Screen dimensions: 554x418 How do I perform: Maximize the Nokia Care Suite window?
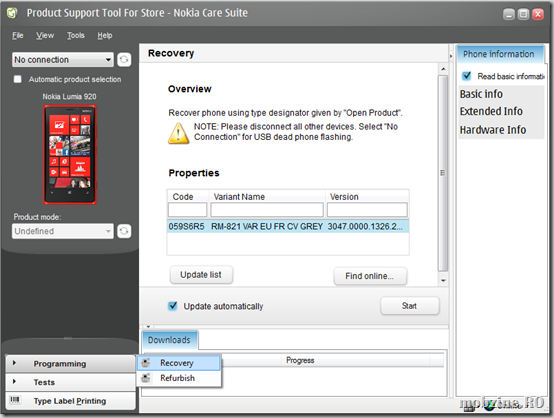point(523,14)
